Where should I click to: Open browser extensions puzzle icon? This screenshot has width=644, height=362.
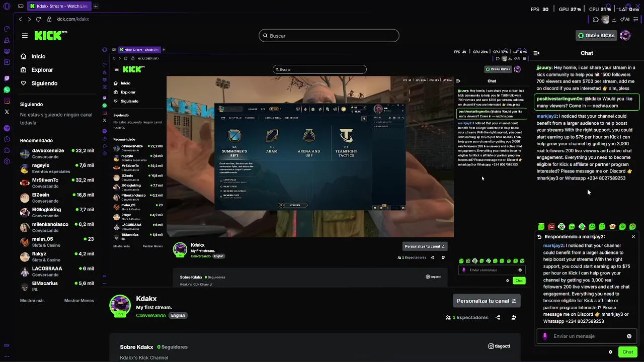pyautogui.click(x=596, y=19)
